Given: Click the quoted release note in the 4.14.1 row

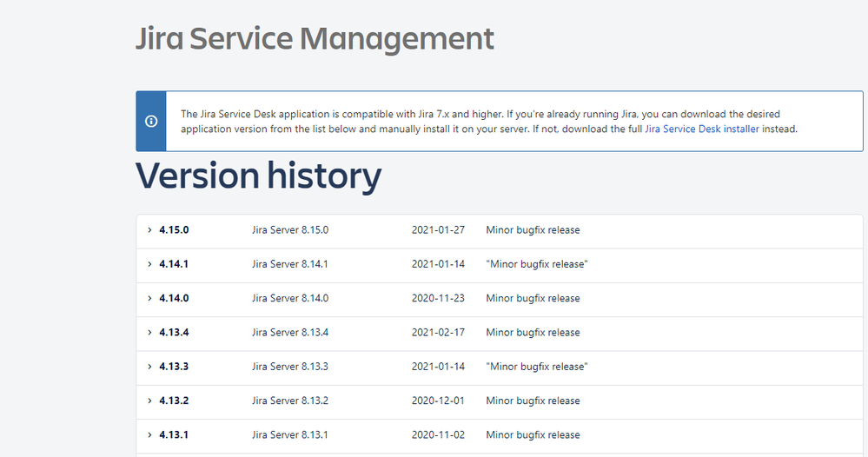Looking at the screenshot, I should click(537, 264).
